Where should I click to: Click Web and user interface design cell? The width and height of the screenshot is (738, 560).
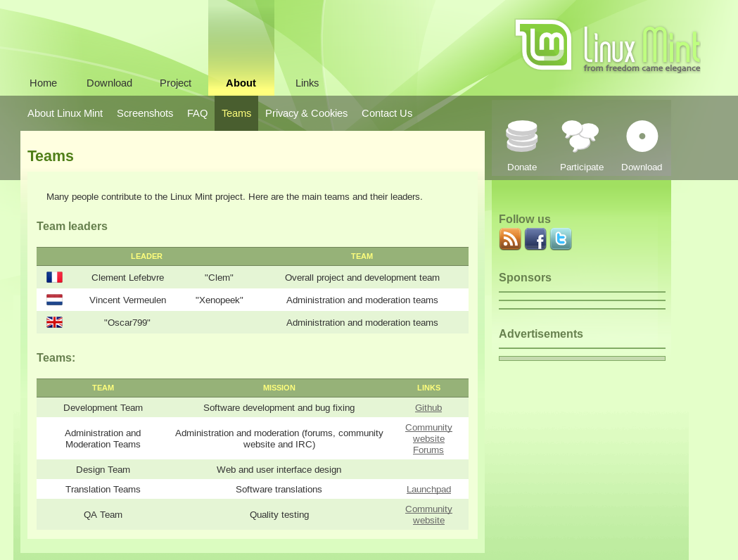click(279, 470)
